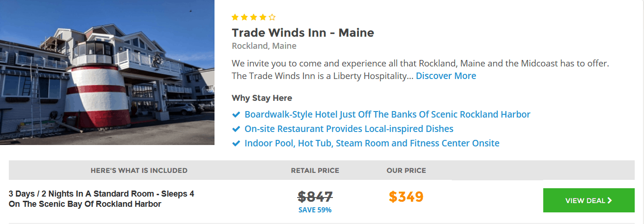Select the Boardwalk-Style Hotel feature text
644x224 pixels.
point(387,114)
